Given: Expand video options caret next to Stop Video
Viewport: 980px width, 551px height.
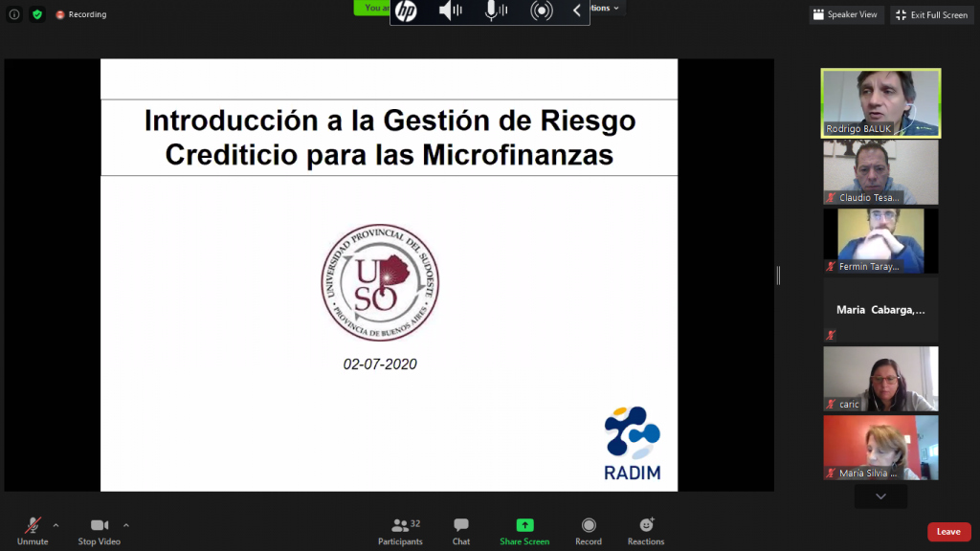Looking at the screenshot, I should tap(126, 525).
